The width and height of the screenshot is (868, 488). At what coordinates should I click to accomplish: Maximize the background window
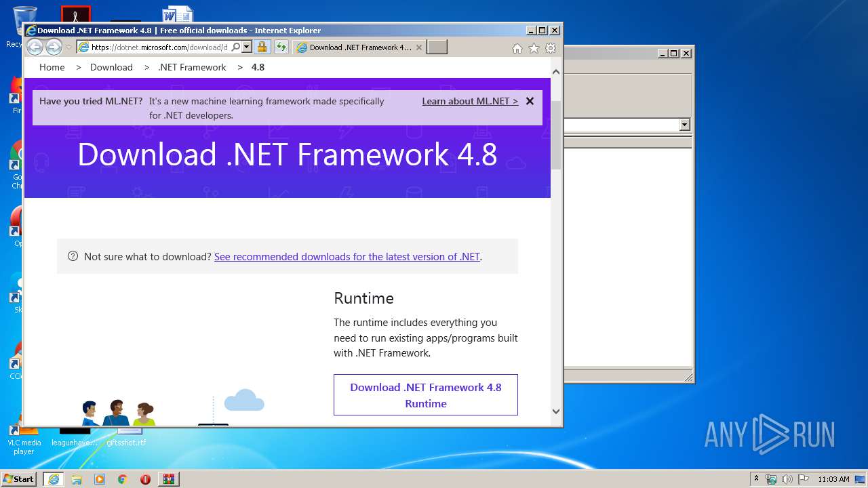[x=673, y=53]
